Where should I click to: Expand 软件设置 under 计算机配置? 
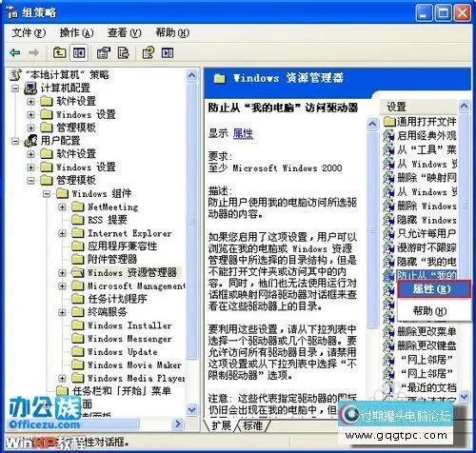[30, 102]
